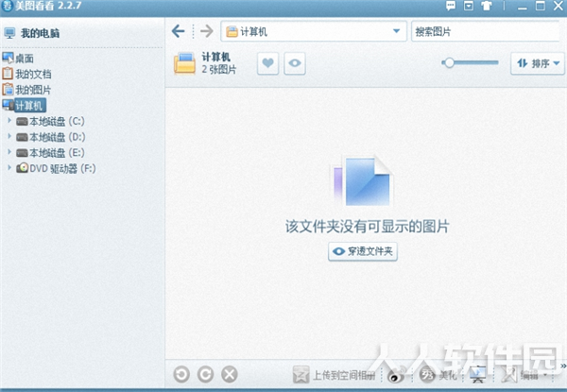Viewport: 567px width, 392px height.
Task: Go back with the left arrow
Action: coord(179,31)
